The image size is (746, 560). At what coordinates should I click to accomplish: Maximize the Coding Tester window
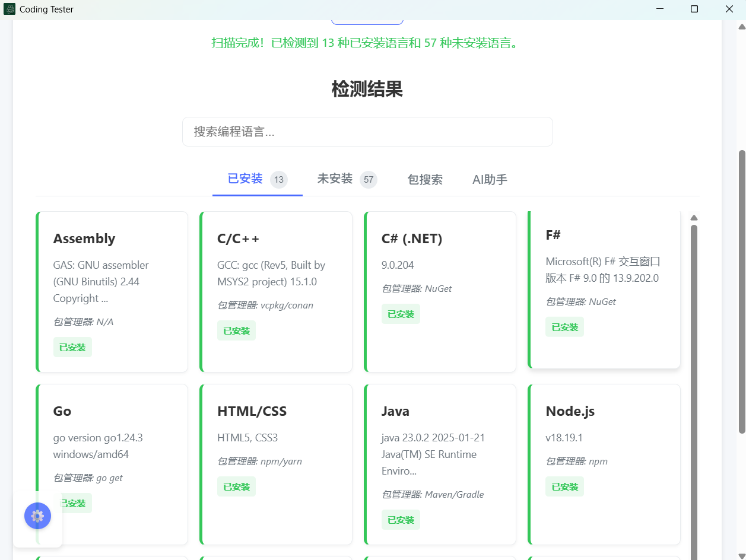tap(694, 9)
